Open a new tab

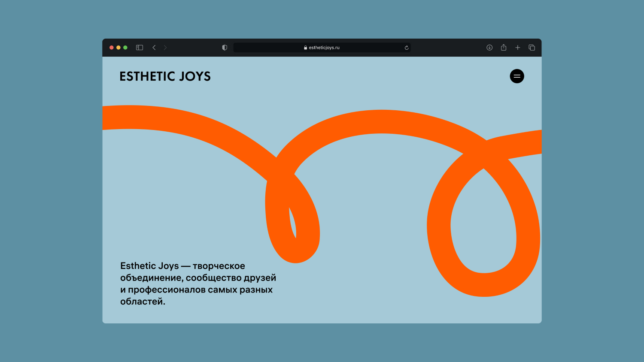tap(518, 48)
